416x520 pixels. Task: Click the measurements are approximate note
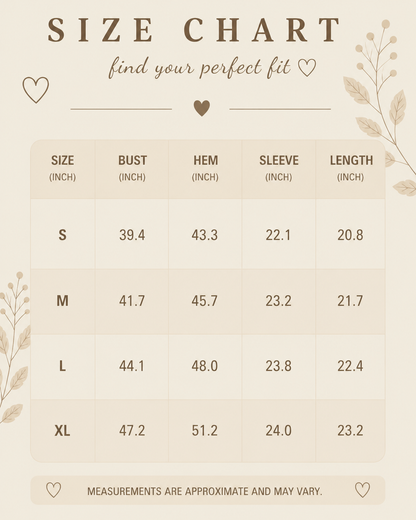pyautogui.click(x=205, y=491)
